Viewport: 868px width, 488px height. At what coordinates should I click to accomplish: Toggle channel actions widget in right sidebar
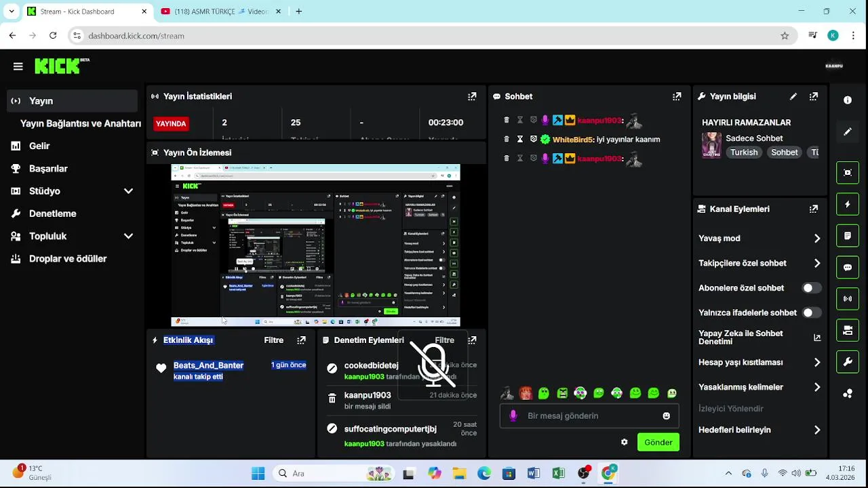point(848,330)
